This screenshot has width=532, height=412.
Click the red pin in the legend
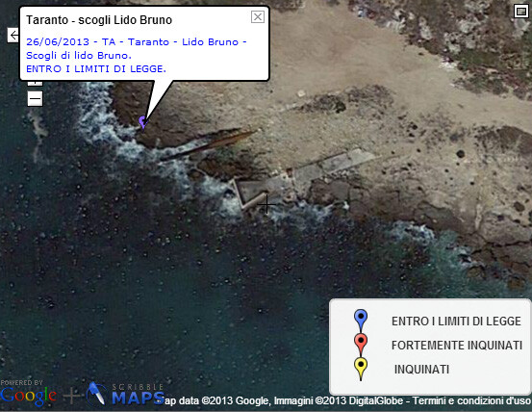(361, 344)
